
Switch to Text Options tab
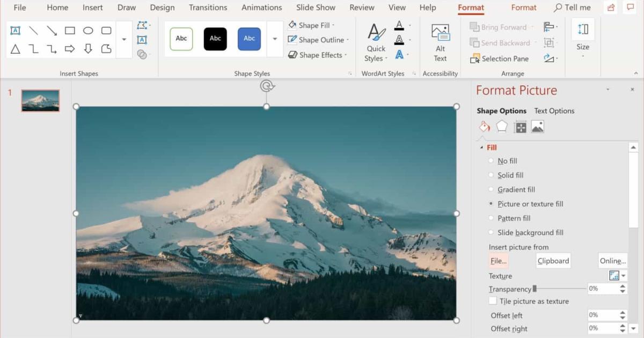pyautogui.click(x=554, y=111)
